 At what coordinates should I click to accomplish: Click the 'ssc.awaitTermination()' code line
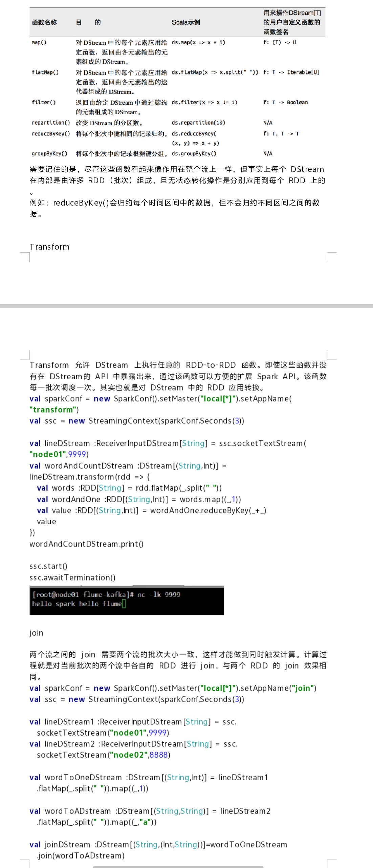(x=72, y=577)
